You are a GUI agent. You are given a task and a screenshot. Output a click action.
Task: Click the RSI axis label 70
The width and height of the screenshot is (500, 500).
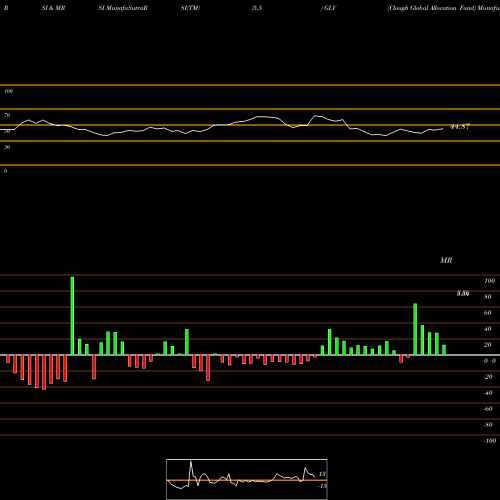click(x=7, y=115)
